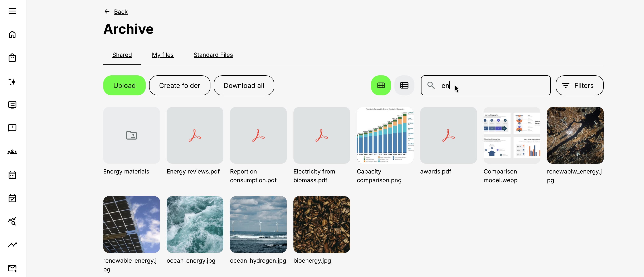This screenshot has height=277, width=644.
Task: Go to the Home sidebar icon
Action: click(12, 35)
